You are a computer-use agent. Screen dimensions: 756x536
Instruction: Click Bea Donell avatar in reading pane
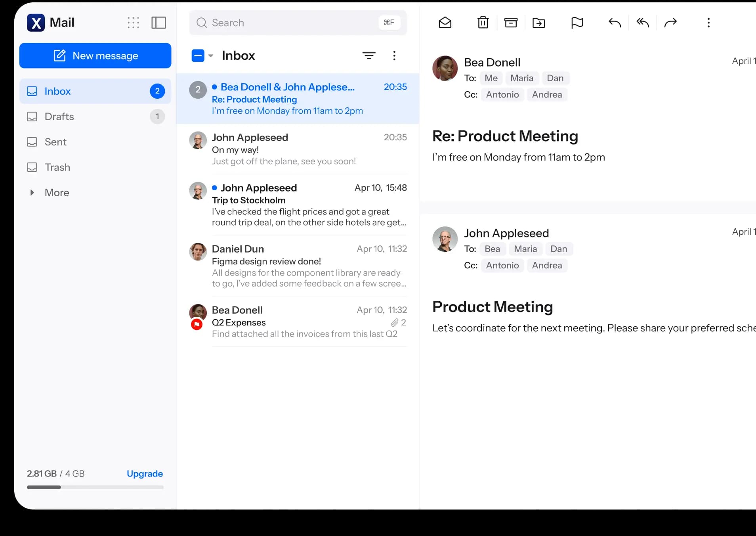point(445,68)
